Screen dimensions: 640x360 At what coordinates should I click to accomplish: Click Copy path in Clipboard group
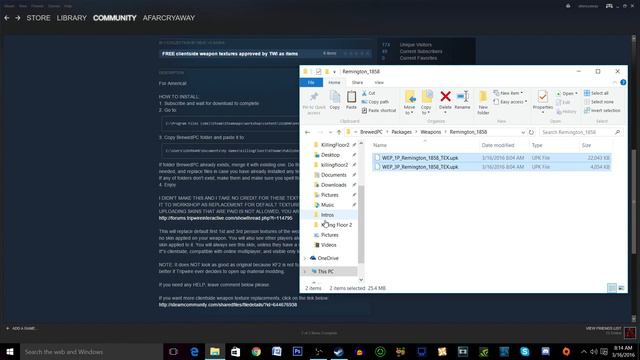coord(375,102)
